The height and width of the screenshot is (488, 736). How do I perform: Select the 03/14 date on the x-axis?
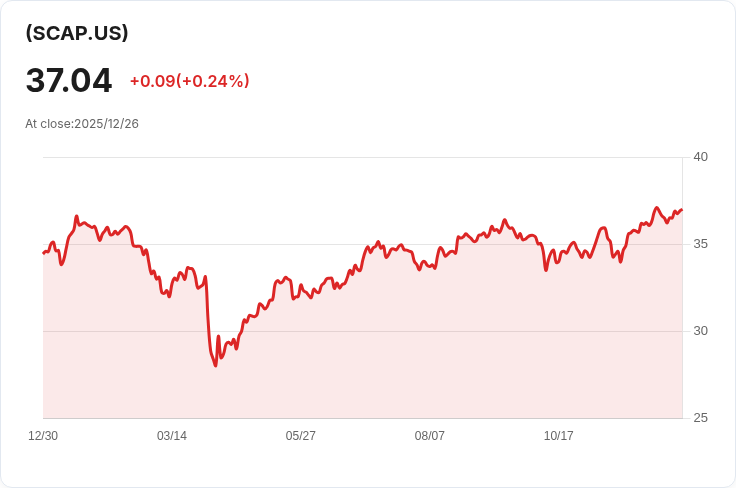(x=172, y=436)
